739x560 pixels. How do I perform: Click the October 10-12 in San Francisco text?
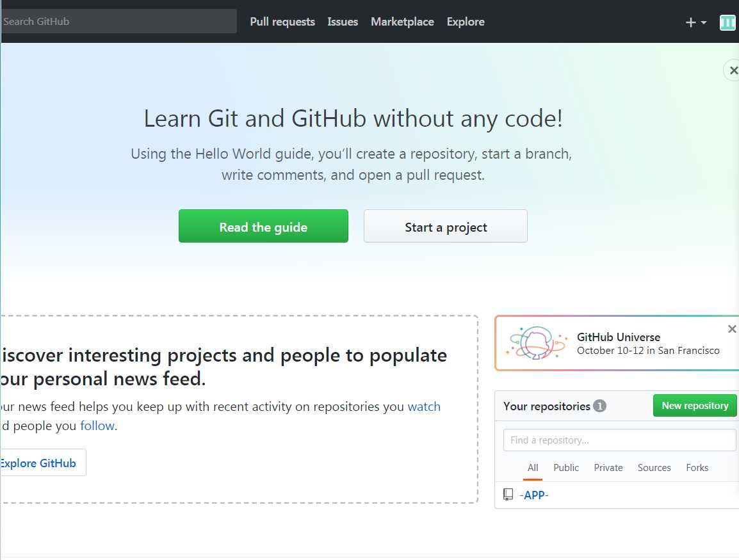pos(648,351)
